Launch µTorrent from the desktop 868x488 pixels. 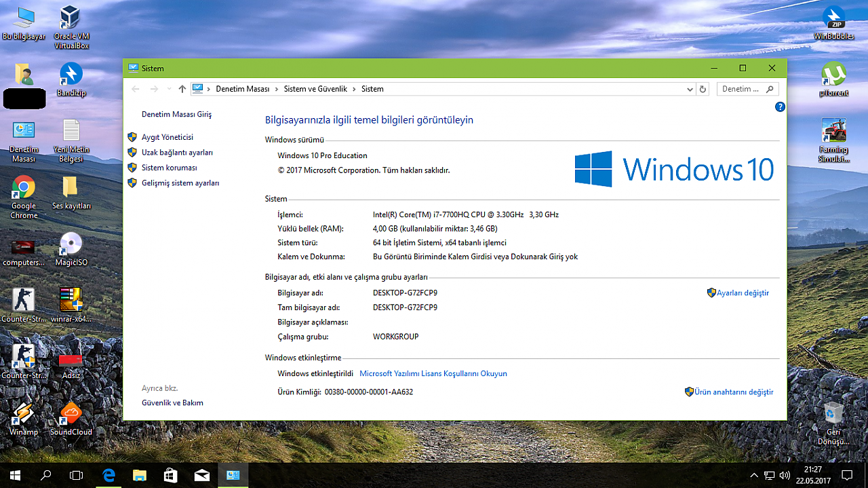pyautogui.click(x=833, y=80)
